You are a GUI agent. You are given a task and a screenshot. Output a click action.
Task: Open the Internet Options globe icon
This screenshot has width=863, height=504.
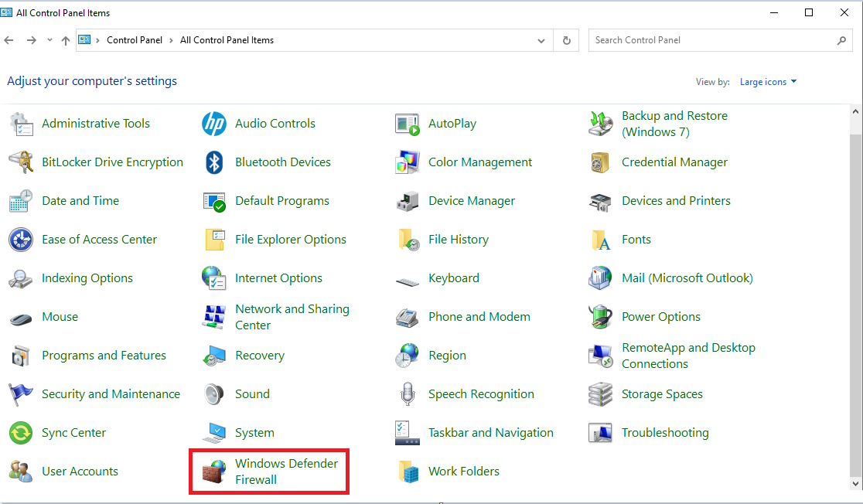[x=214, y=278]
